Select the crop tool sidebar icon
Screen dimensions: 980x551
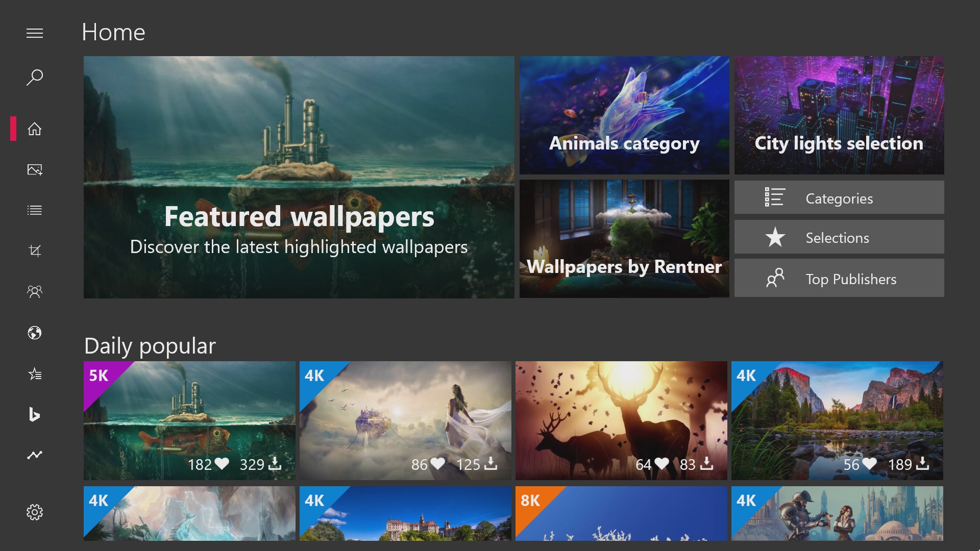pyautogui.click(x=35, y=251)
